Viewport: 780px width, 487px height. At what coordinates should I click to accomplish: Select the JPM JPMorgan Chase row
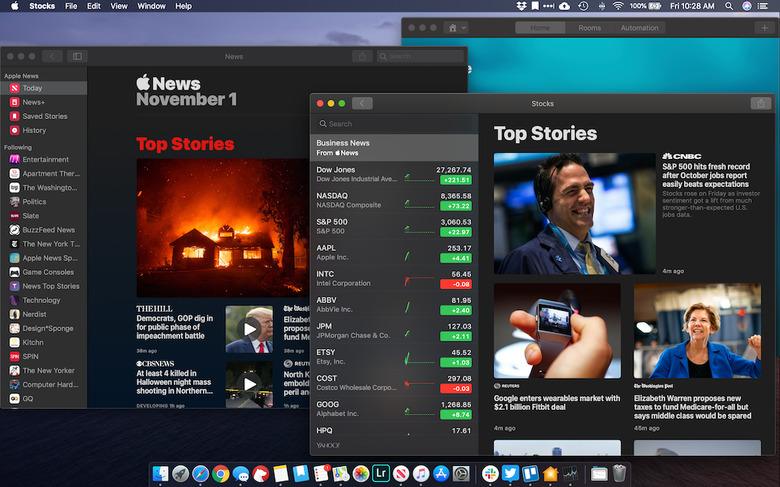394,331
